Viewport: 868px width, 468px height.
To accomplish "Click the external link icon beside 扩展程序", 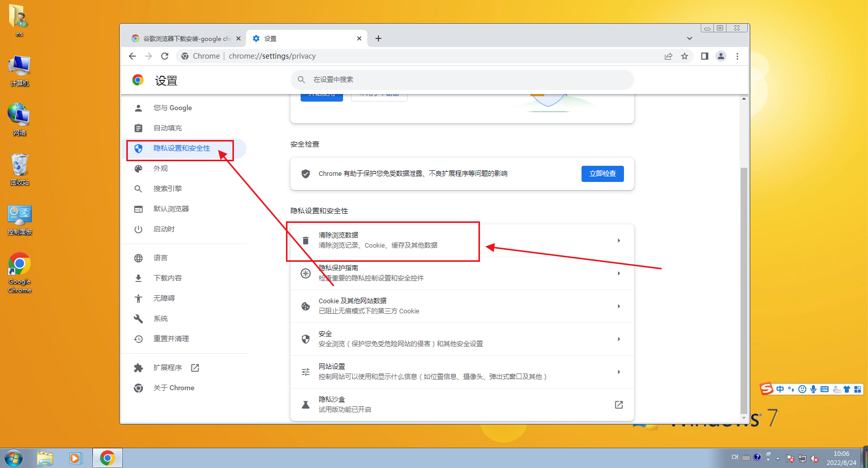I will pos(195,368).
